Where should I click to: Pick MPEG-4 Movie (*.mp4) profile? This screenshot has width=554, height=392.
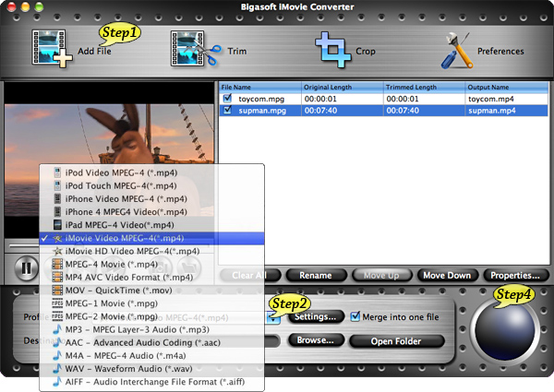click(151, 265)
